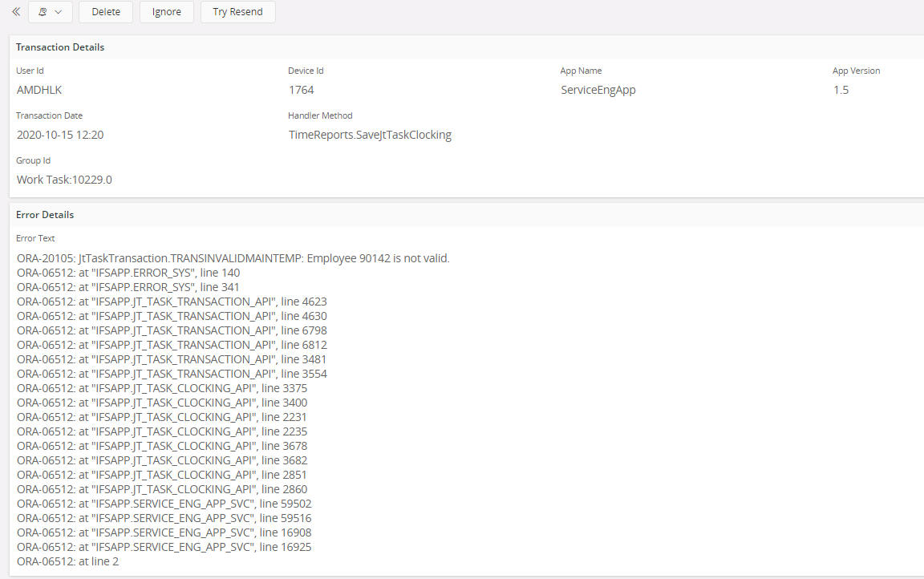Click the double-chevron collapse navigation icon
The width and height of the screenshot is (924, 579).
pyautogui.click(x=15, y=12)
